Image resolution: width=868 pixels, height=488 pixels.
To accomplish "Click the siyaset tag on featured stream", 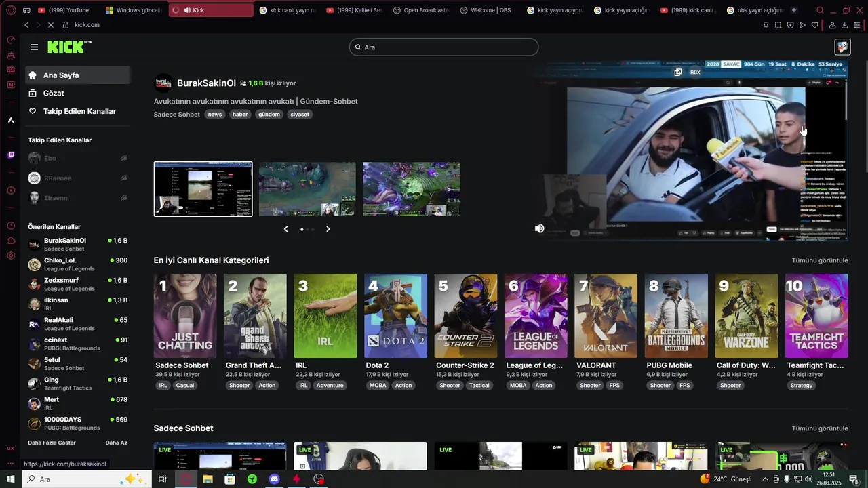I will (300, 115).
